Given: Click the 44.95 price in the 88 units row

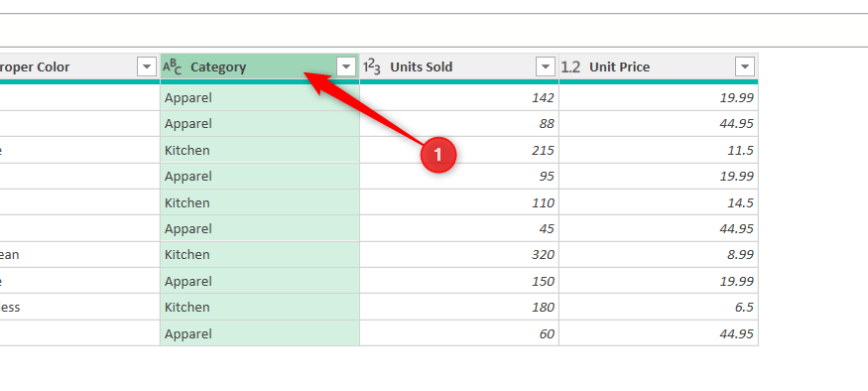Looking at the screenshot, I should tap(659, 123).
